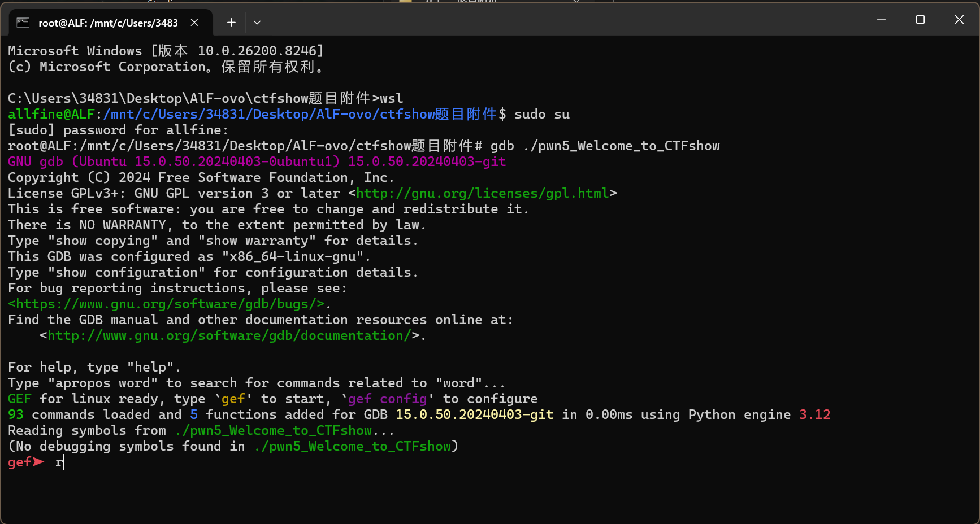Select the root@ALF: /mnt/c/Users/3483 tab
The width and height of the screenshot is (980, 524).
coord(111,23)
